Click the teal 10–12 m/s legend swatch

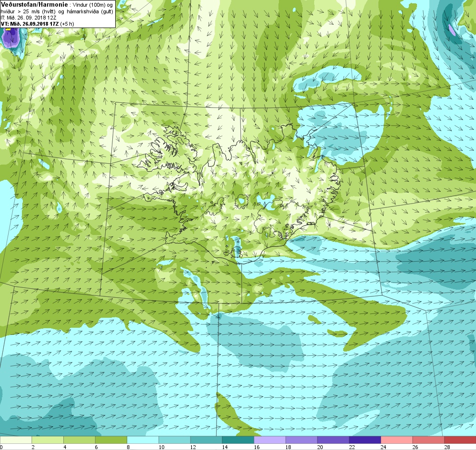click(x=175, y=440)
